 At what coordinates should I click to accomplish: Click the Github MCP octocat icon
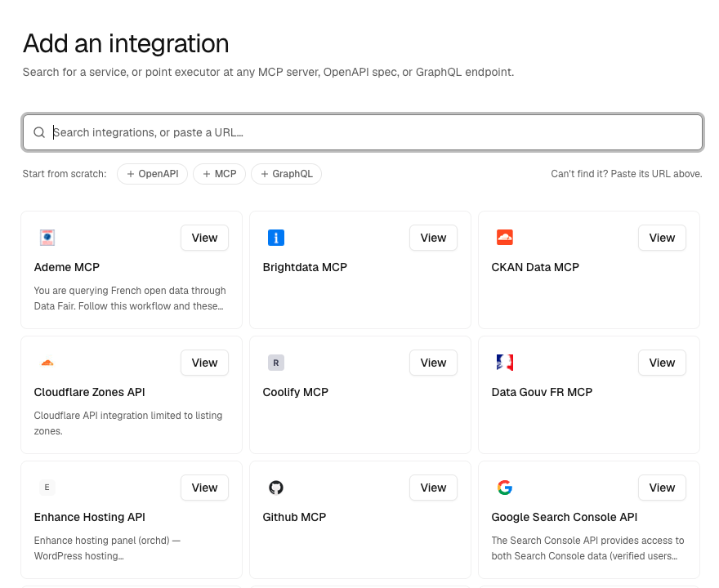pyautogui.click(x=276, y=488)
